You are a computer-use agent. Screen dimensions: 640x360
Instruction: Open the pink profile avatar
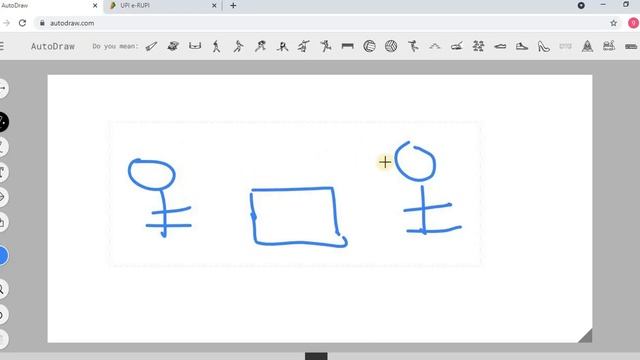[633, 23]
